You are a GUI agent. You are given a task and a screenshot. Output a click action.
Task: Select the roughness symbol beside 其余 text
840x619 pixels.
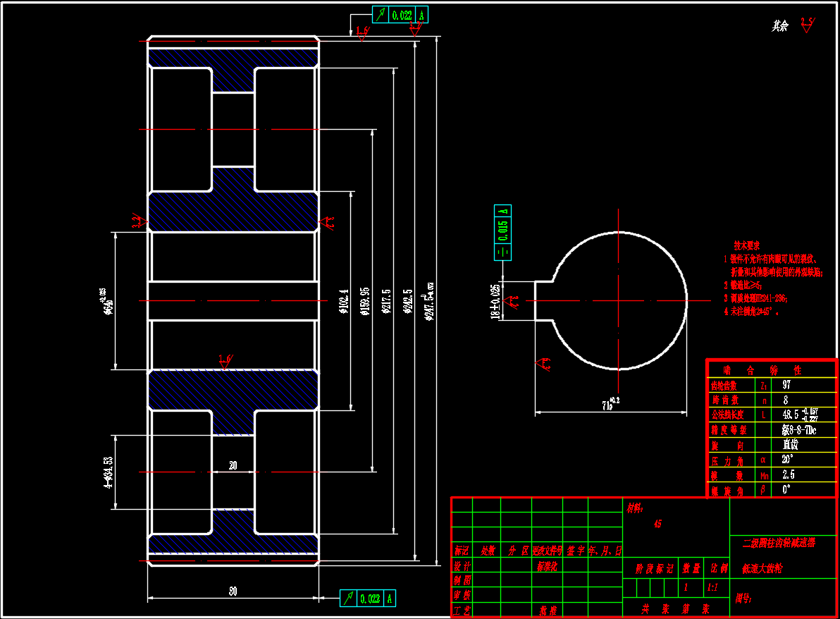[807, 25]
